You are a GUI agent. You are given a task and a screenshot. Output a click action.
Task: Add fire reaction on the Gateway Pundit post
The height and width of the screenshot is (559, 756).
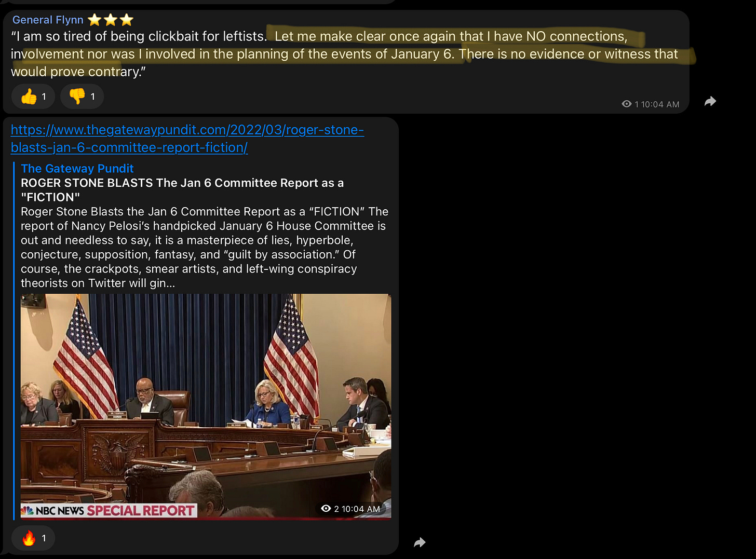tap(33, 538)
